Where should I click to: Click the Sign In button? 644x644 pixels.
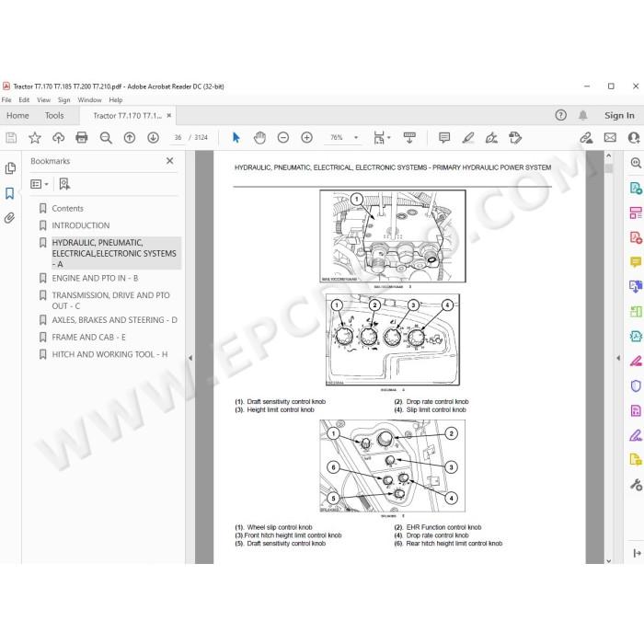[x=619, y=115]
